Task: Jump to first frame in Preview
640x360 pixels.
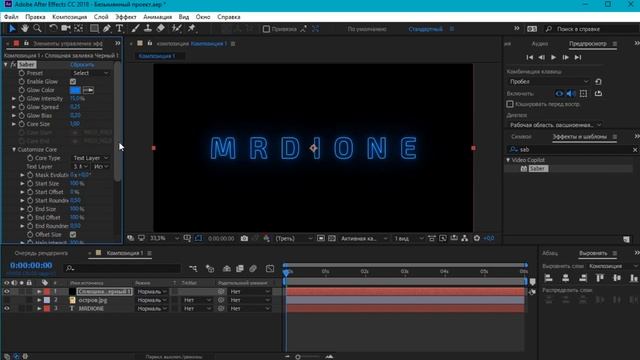Action: tap(529, 58)
